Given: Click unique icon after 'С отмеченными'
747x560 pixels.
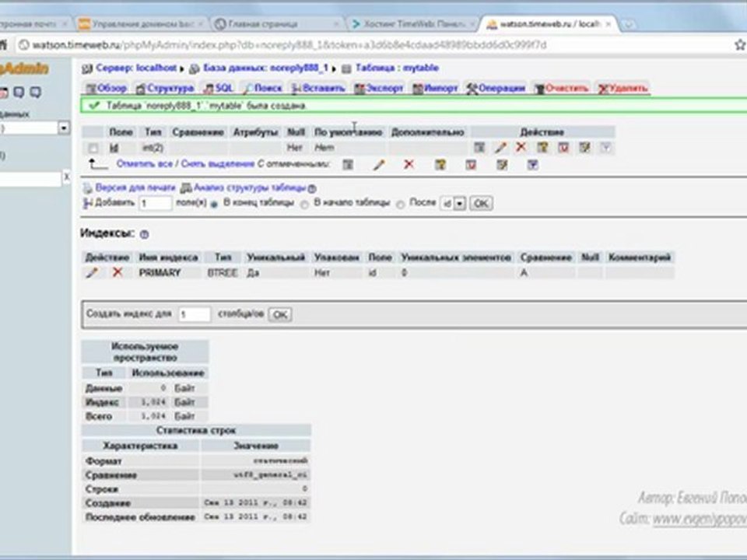Looking at the screenshot, I should pyautogui.click(x=471, y=165).
